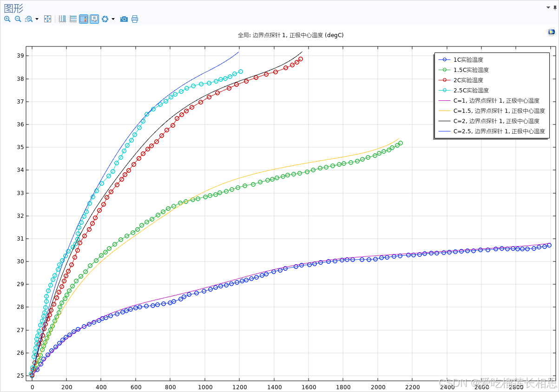Click the blue aperture shutter icon
559x392 pixels.
[x=105, y=19]
